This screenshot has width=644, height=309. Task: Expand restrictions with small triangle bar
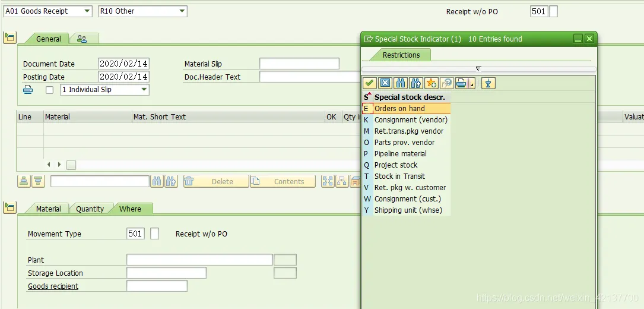pyautogui.click(x=478, y=69)
